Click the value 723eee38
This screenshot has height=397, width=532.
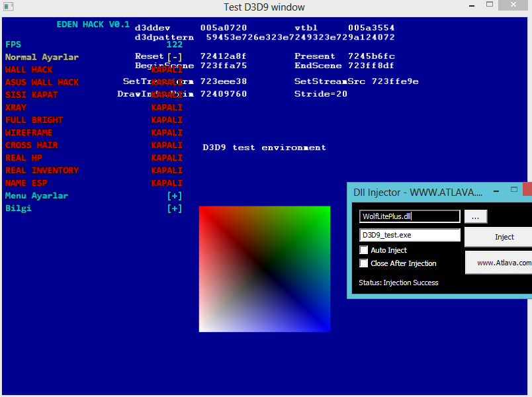click(x=224, y=81)
